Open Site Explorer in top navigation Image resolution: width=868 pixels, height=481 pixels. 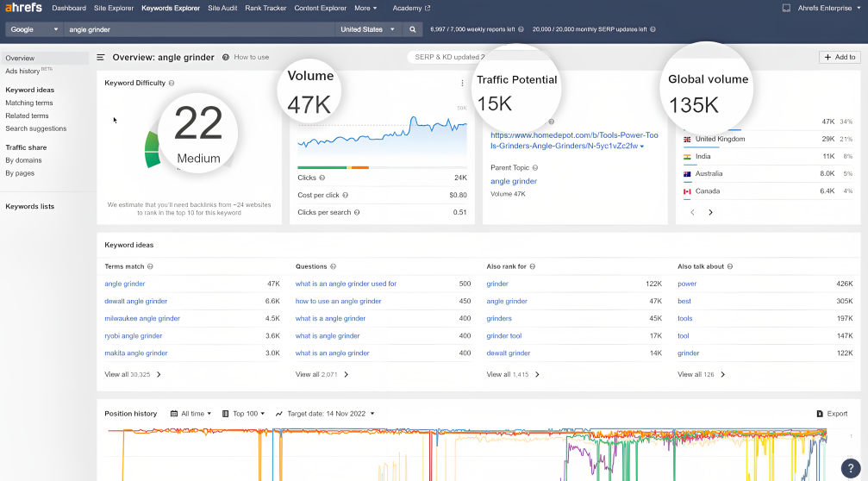tap(114, 9)
